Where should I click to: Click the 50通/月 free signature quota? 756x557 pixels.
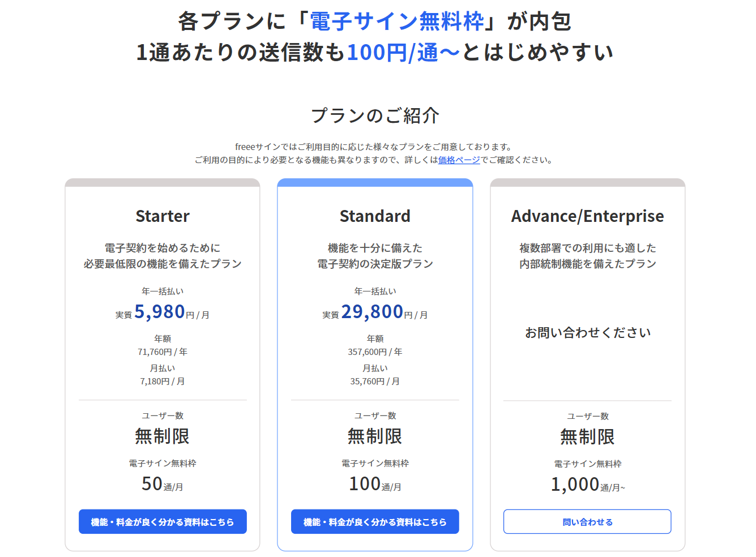coord(162,485)
